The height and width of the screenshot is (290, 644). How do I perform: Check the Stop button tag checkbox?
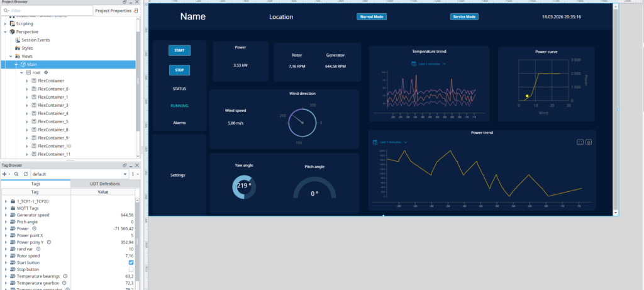point(131,269)
